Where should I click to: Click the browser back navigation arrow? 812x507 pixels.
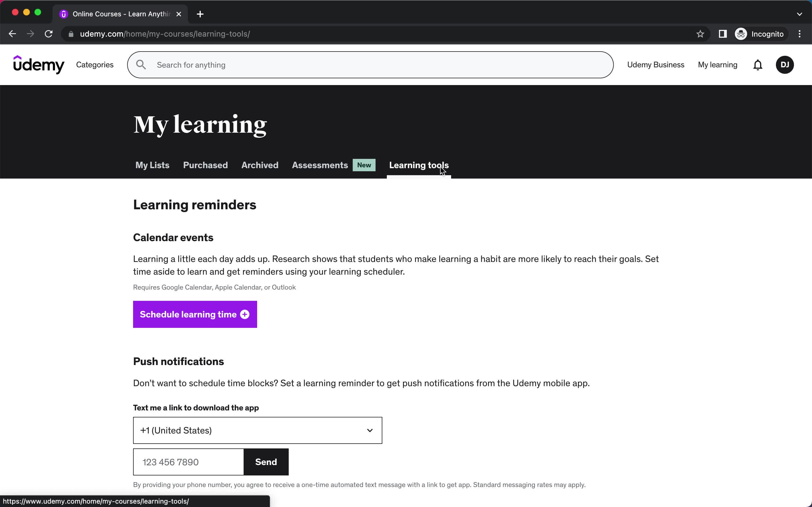tap(13, 34)
